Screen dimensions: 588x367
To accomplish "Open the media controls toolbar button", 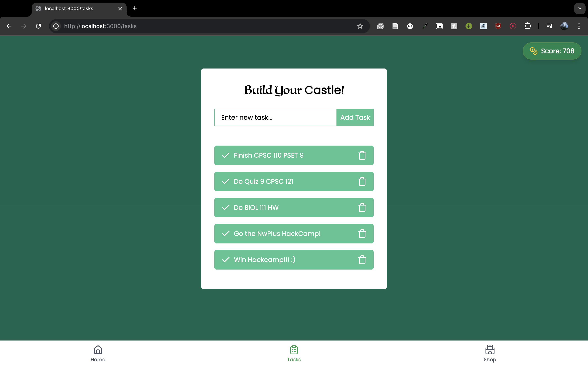I will (549, 26).
